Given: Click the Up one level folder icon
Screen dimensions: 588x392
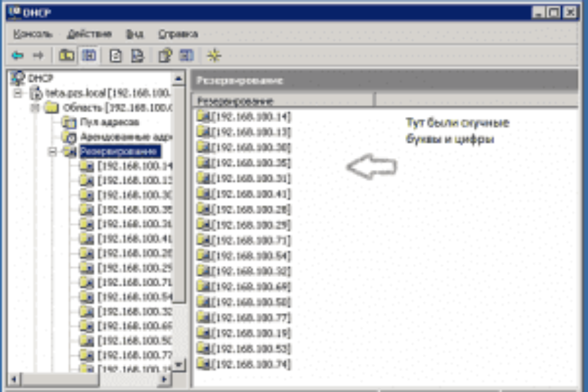Looking at the screenshot, I should pos(67,56).
